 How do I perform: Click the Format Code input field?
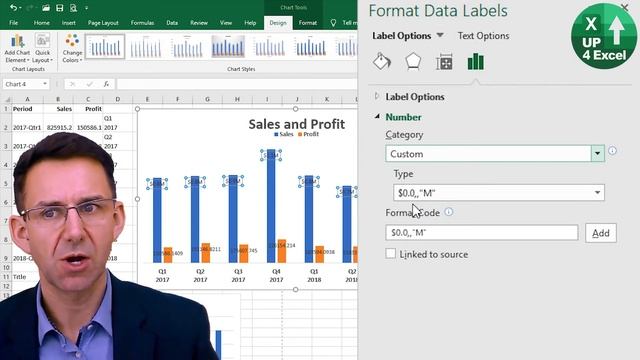click(482, 233)
